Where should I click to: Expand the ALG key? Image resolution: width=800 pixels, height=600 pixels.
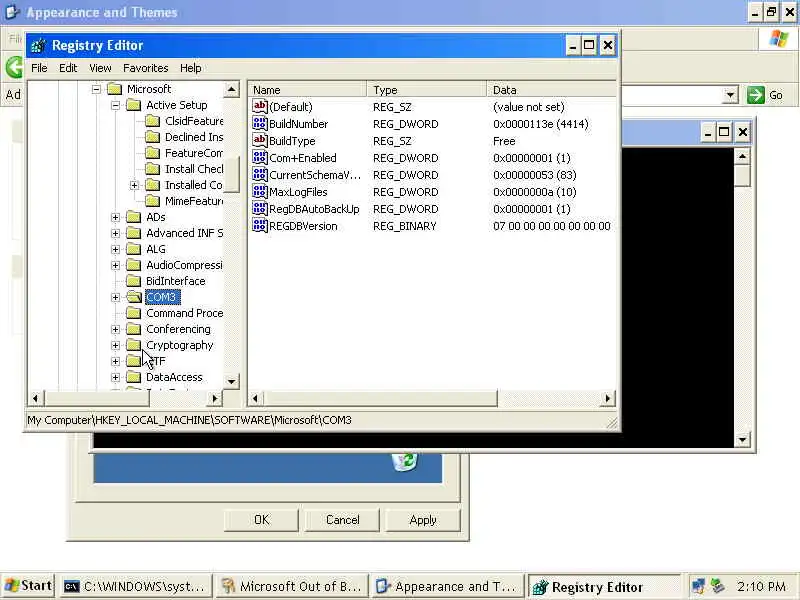(115, 249)
